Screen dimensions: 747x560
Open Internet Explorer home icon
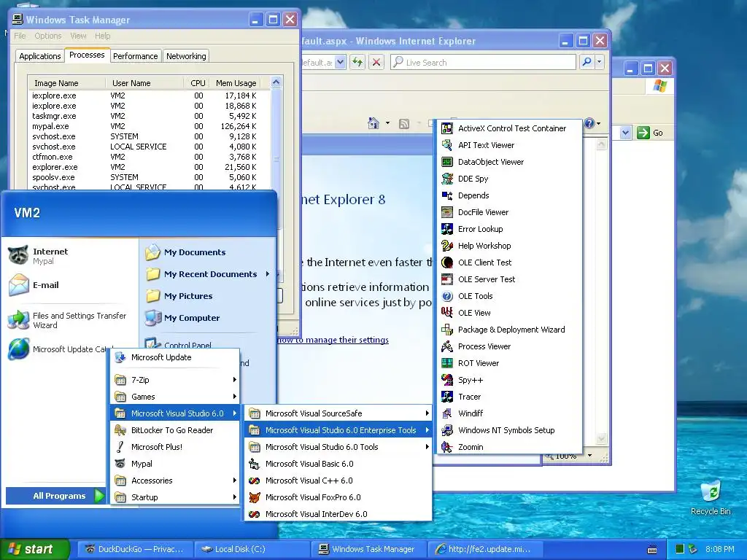click(x=373, y=123)
